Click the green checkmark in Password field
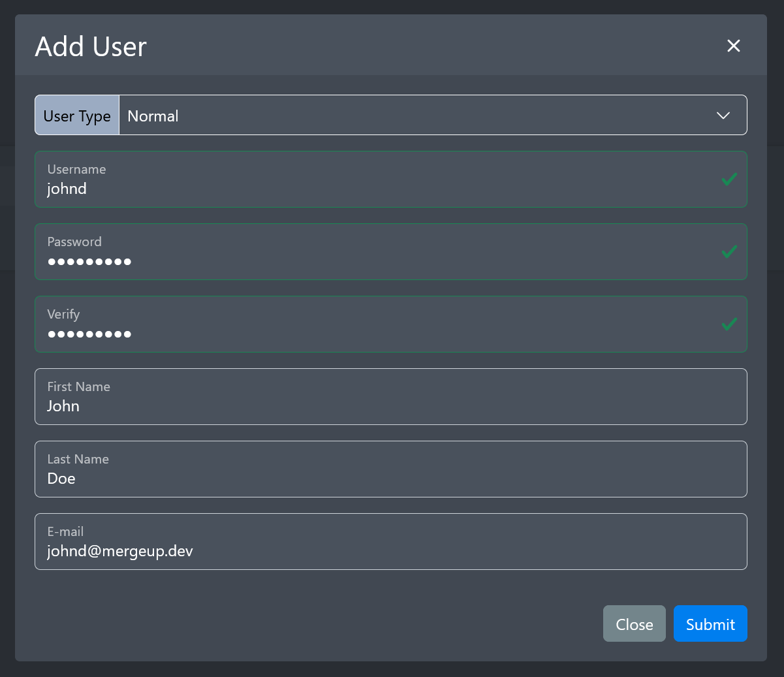This screenshot has height=677, width=784. pos(729,252)
